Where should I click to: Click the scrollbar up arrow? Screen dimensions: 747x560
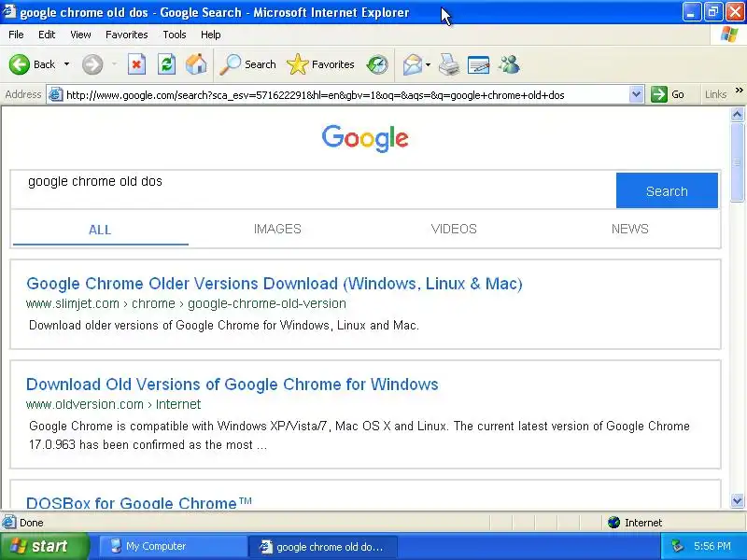click(737, 114)
